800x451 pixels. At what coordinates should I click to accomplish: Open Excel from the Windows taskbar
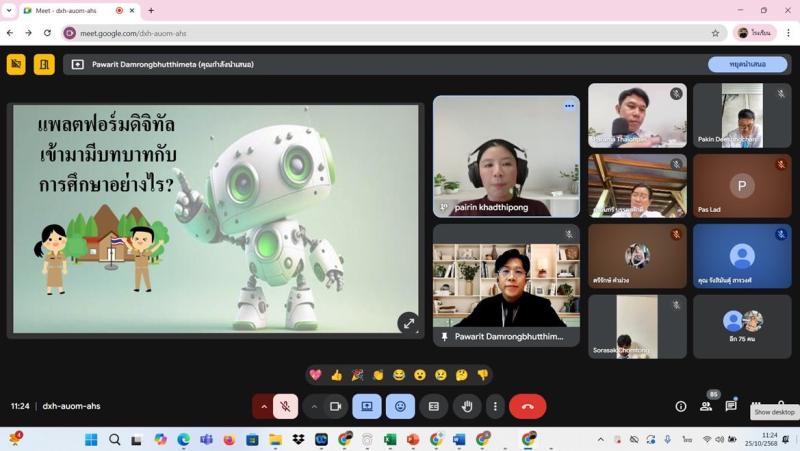pyautogui.click(x=390, y=439)
